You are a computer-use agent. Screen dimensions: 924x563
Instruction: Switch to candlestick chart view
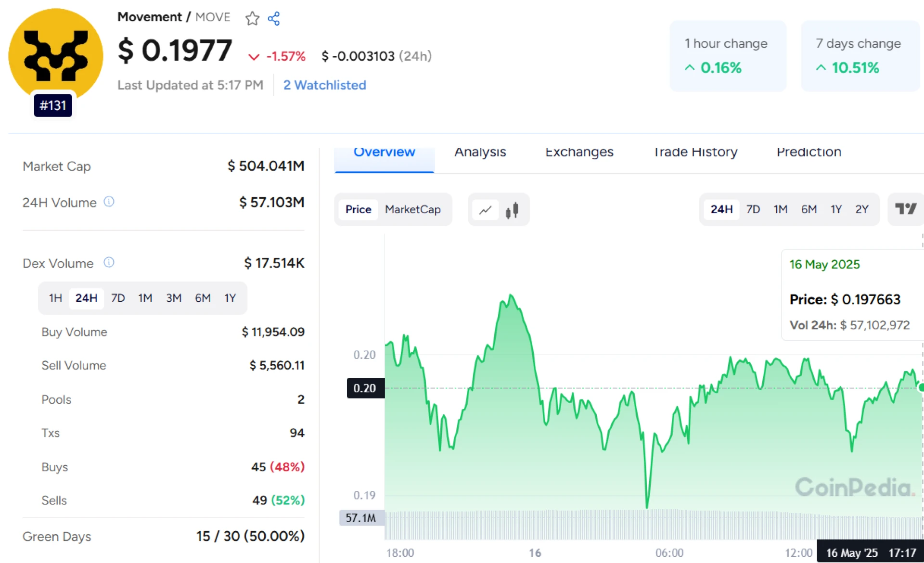[x=512, y=210]
